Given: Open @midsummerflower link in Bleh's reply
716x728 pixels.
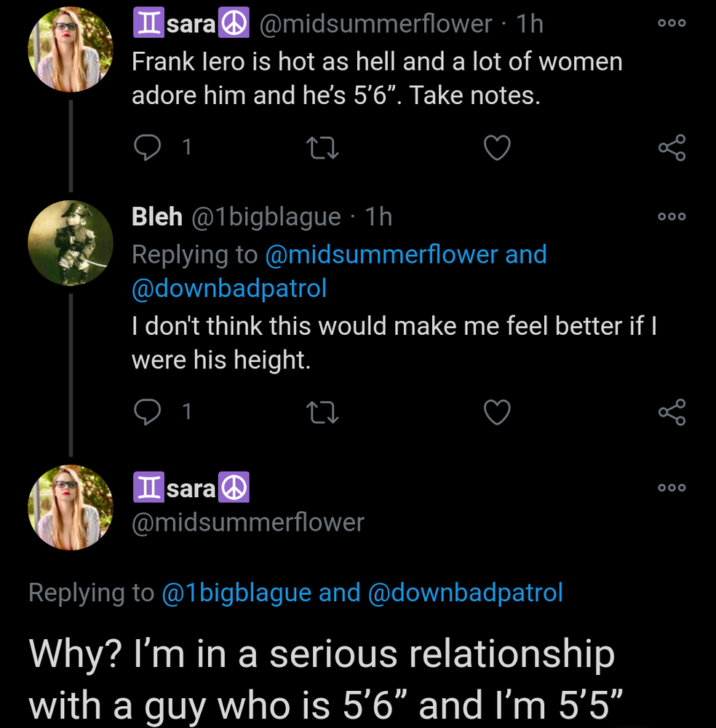Looking at the screenshot, I should (381, 255).
